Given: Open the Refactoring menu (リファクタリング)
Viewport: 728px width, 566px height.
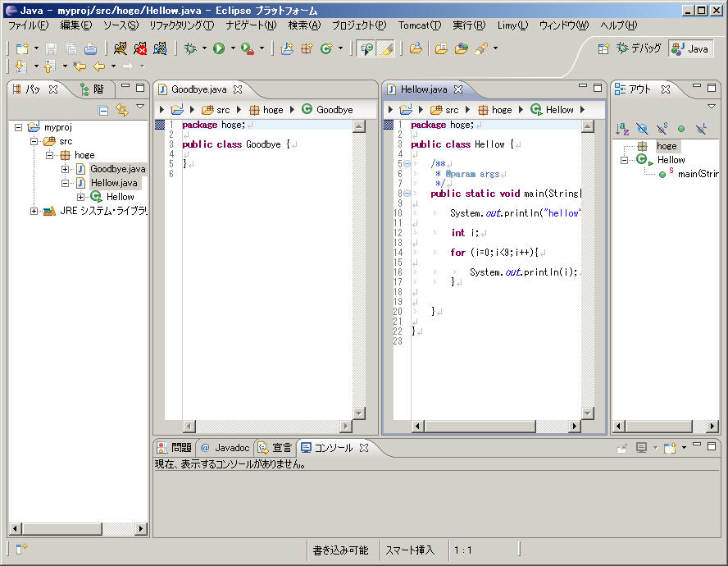Looking at the screenshot, I should (x=181, y=25).
